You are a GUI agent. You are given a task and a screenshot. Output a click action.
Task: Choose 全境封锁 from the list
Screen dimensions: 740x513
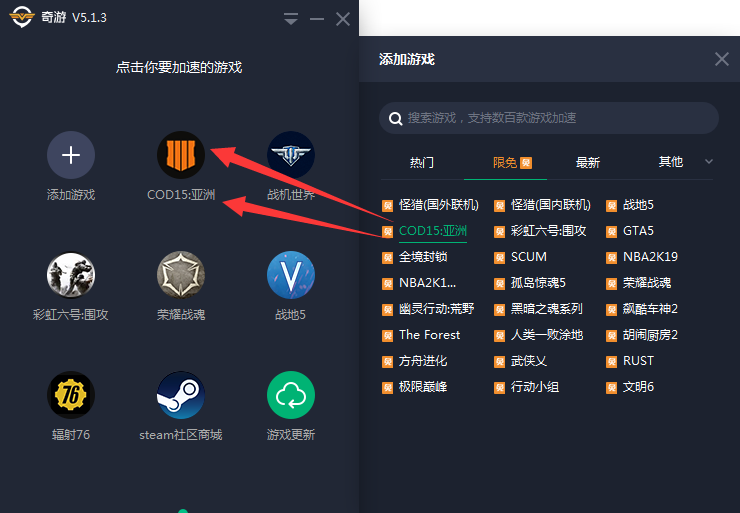coord(423,257)
